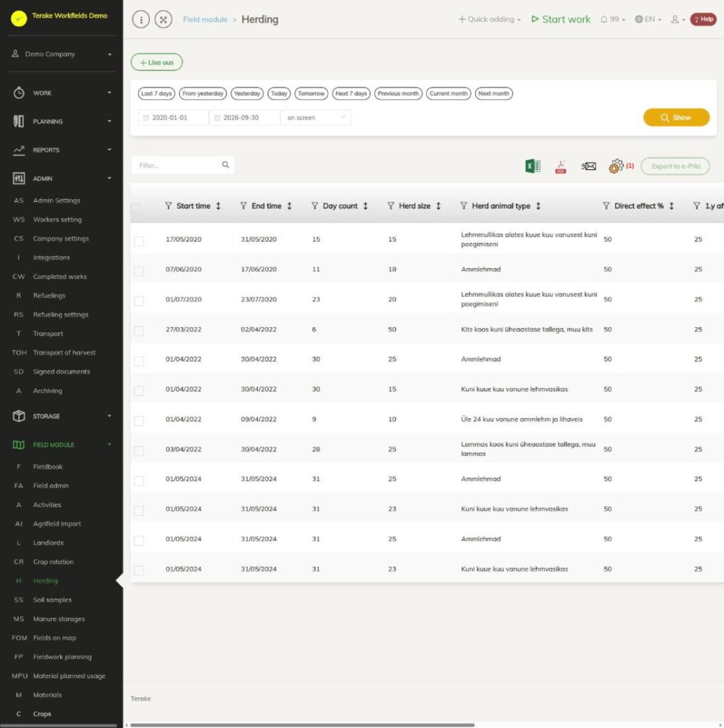This screenshot has height=728, width=724.
Task: Open table column settings gear
Action: click(616, 166)
